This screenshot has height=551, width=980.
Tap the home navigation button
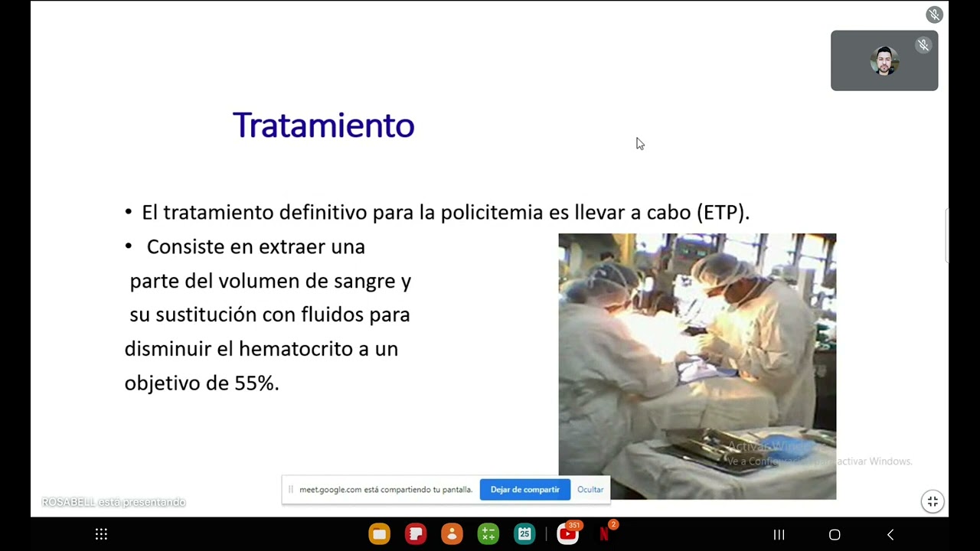[835, 534]
